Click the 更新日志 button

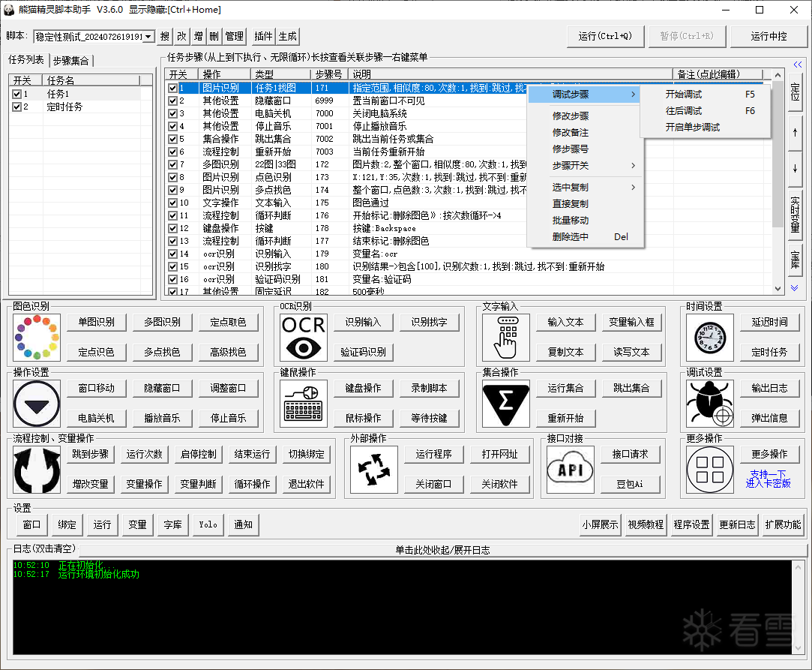[738, 525]
